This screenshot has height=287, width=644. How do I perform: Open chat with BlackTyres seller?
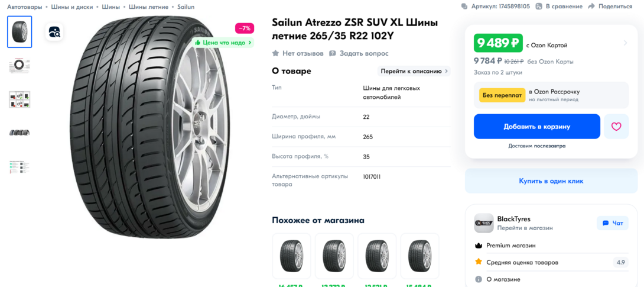click(x=612, y=223)
